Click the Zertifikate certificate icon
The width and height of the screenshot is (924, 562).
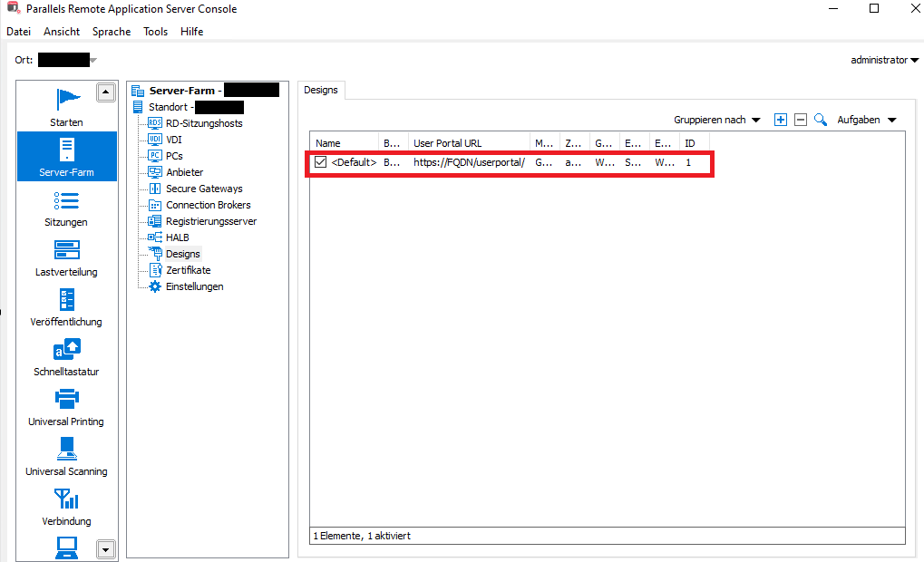pos(156,270)
